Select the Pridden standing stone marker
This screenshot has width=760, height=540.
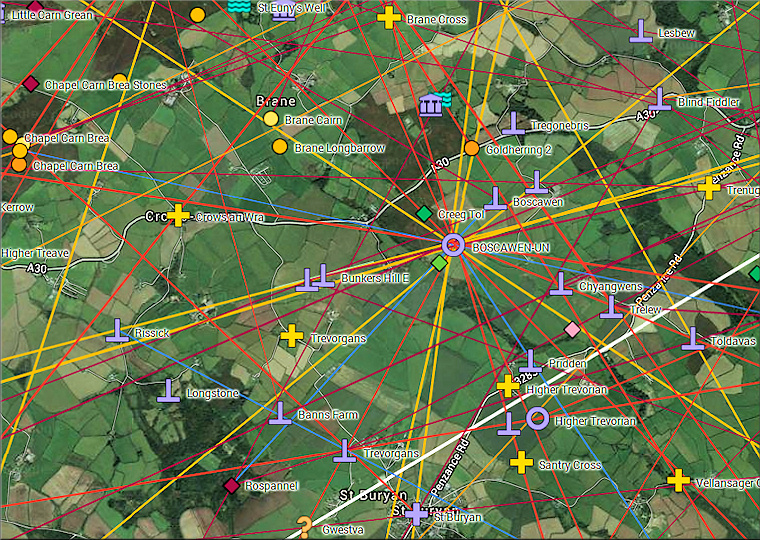pos(530,361)
